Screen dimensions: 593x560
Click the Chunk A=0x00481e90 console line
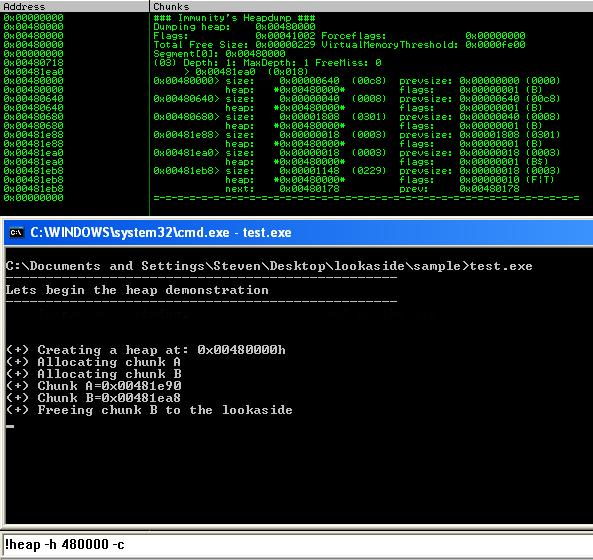tap(94, 386)
